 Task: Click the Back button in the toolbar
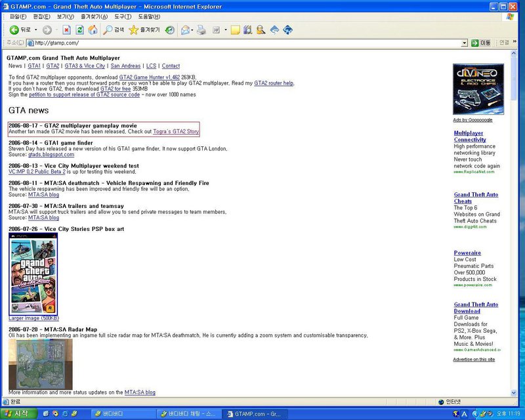point(20,30)
